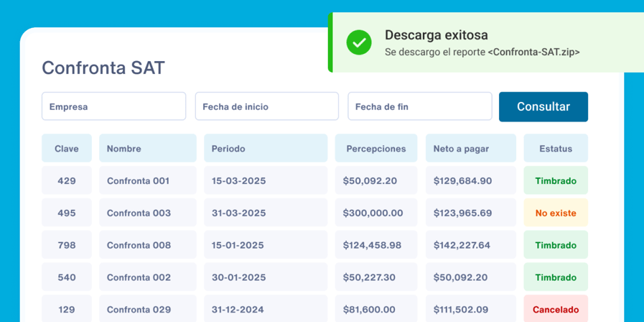Sort by the Clave column header
Image resolution: width=644 pixels, height=322 pixels.
click(67, 149)
